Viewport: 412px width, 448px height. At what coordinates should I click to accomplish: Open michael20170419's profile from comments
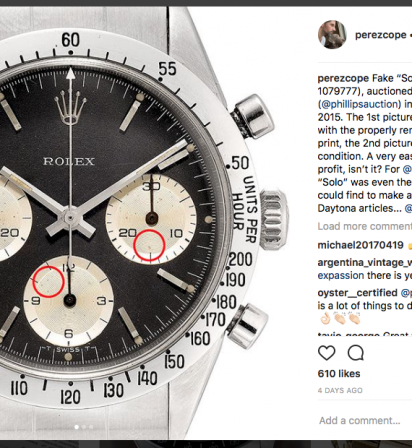pyautogui.click(x=361, y=245)
